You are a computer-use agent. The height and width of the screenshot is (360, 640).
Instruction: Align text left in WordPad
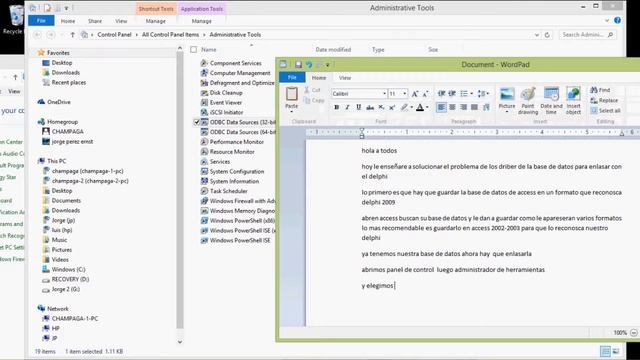[441, 107]
